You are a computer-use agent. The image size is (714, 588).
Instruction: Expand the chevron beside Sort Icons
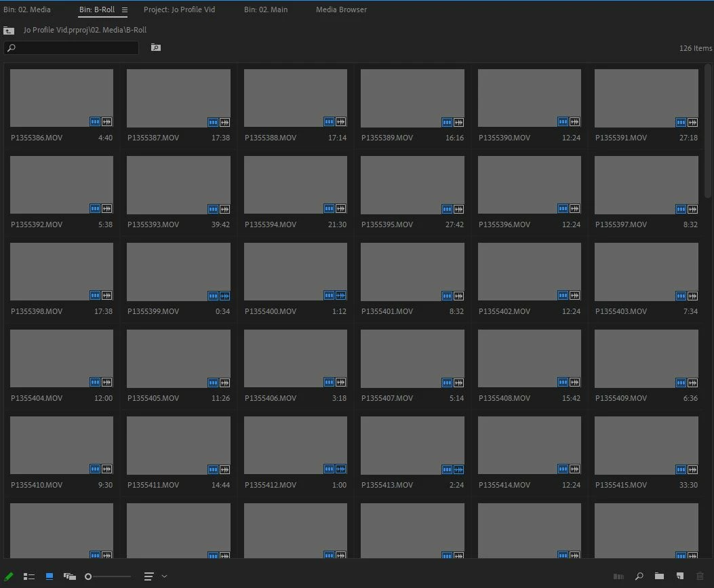pos(164,576)
